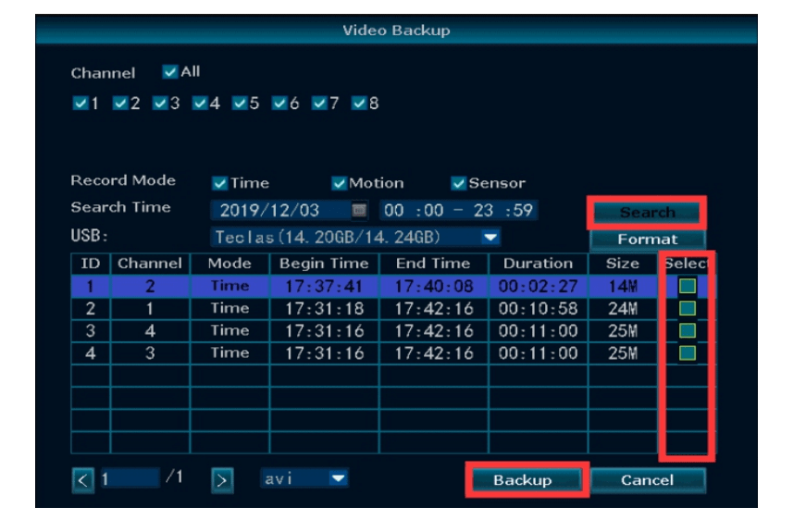Cancel the video backup dialog
Image resolution: width=806 pixels, height=532 pixels.
pyautogui.click(x=647, y=480)
